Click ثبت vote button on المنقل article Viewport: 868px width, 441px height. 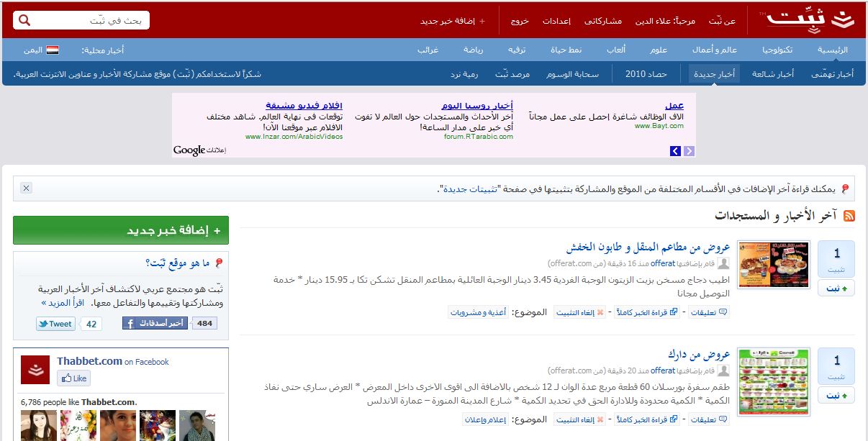[836, 288]
